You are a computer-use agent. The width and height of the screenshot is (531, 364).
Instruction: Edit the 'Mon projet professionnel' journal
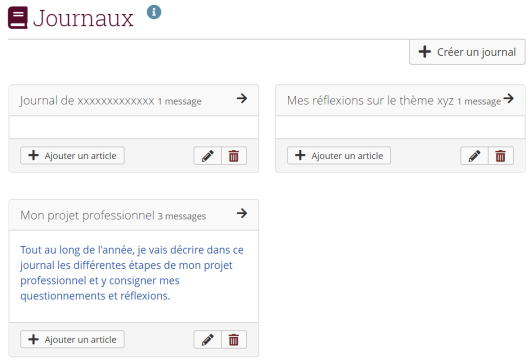[208, 340]
